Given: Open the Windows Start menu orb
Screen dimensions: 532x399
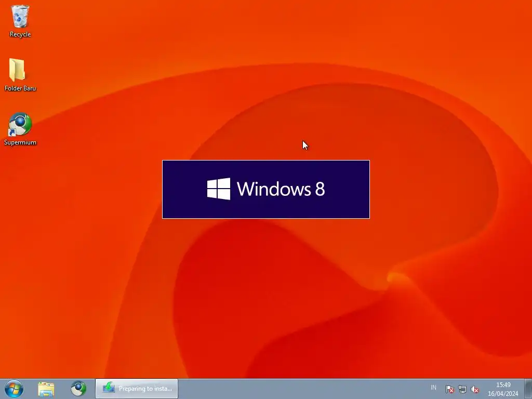Looking at the screenshot, I should [x=14, y=389].
